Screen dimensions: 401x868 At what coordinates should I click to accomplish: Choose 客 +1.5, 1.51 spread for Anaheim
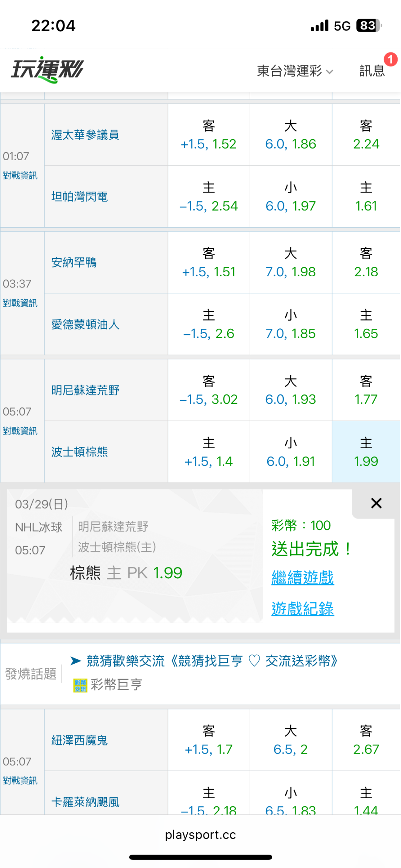click(x=209, y=263)
